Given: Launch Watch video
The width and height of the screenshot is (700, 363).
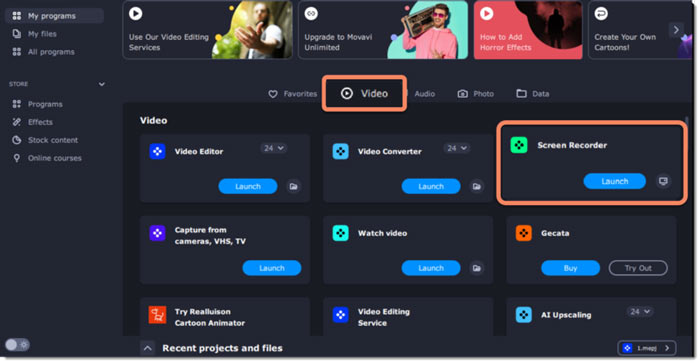Looking at the screenshot, I should point(431,268).
